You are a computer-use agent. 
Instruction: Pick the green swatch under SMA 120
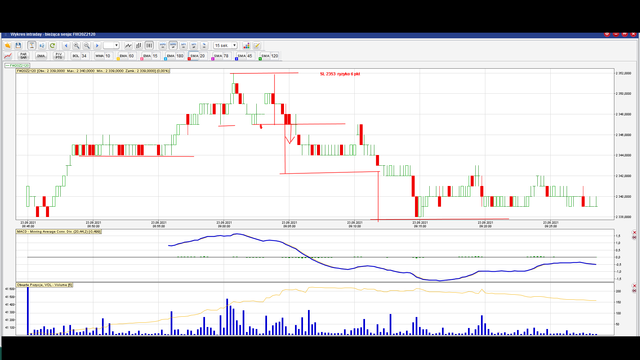click(x=260, y=59)
